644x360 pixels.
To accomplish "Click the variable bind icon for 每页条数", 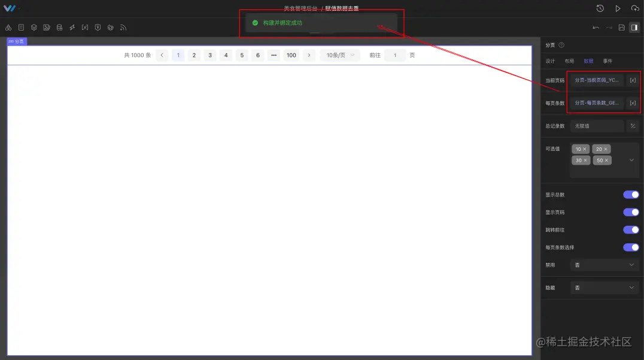I will pos(633,103).
